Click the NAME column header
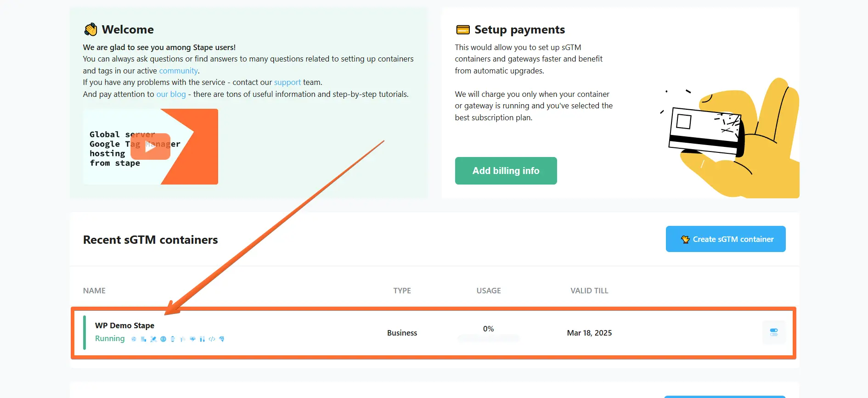868x398 pixels. pyautogui.click(x=94, y=291)
